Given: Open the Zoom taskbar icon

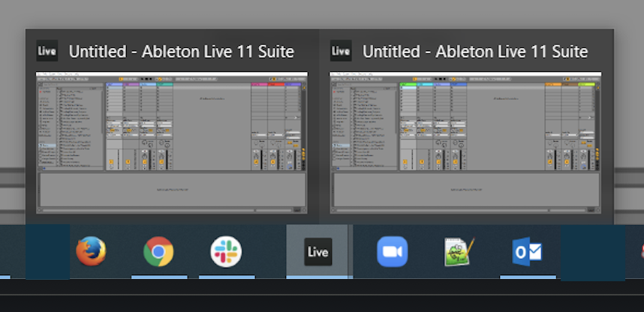Looking at the screenshot, I should (392, 251).
